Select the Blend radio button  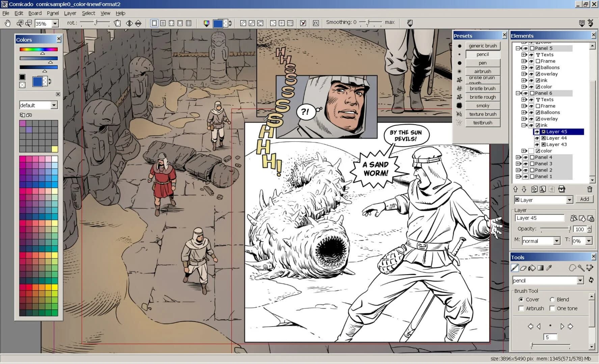[552, 299]
